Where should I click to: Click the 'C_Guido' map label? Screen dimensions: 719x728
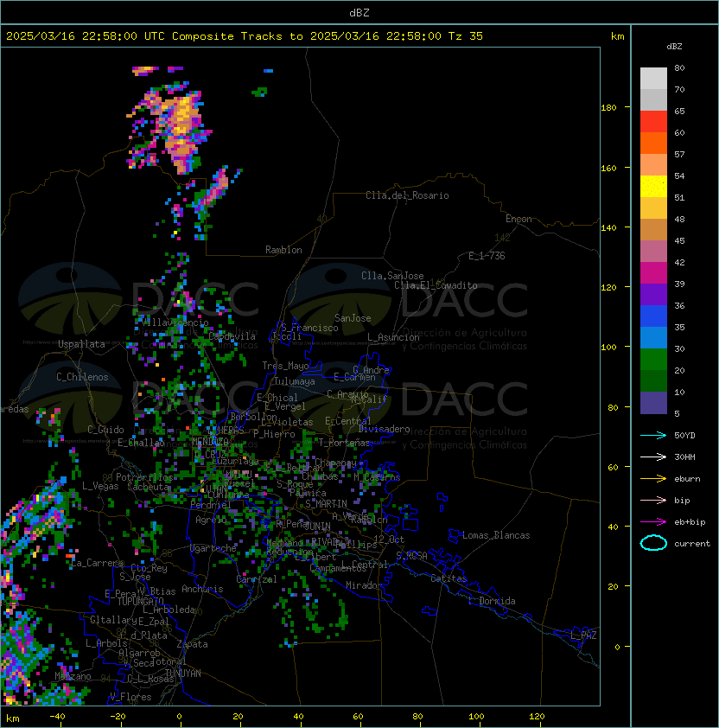pyautogui.click(x=105, y=430)
